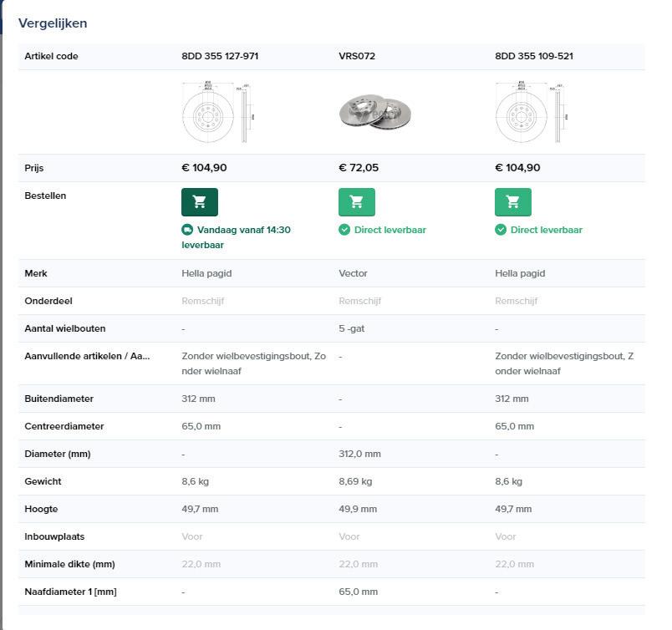Click the Vergelijken heading
Screen dimensions: 672x630
(53, 23)
